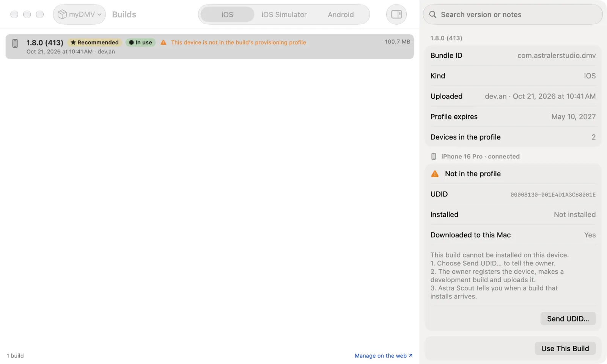The image size is (607, 364).
Task: Select the 1.8.0 (413) build row
Action: 209,47
